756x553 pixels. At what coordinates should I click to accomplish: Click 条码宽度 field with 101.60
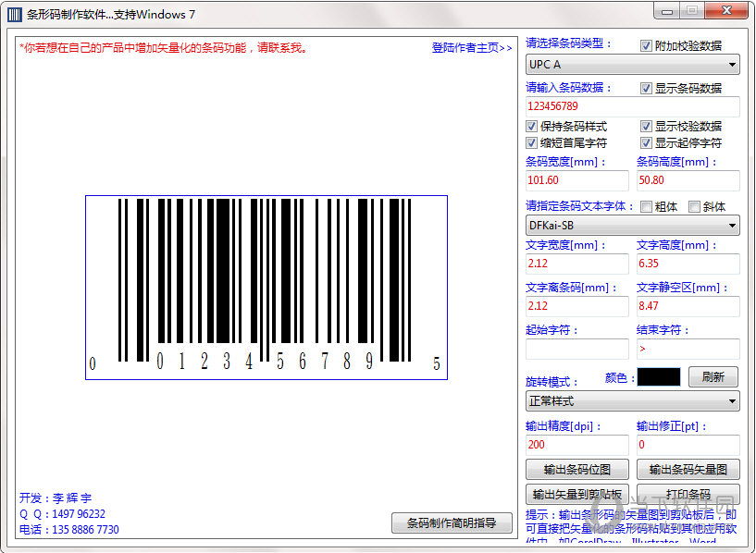pyautogui.click(x=577, y=180)
